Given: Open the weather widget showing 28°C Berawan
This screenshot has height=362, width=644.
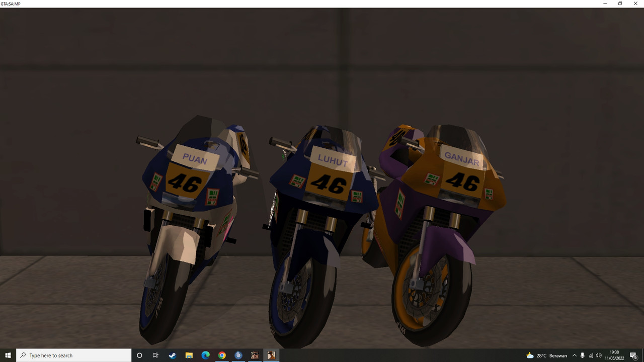Looking at the screenshot, I should (x=546, y=355).
